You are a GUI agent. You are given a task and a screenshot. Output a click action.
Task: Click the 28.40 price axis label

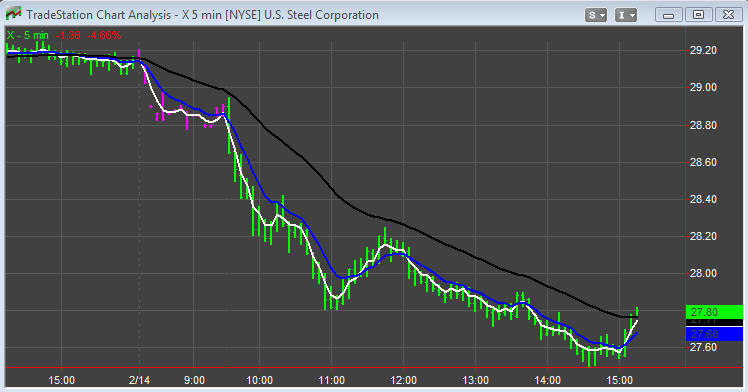704,199
